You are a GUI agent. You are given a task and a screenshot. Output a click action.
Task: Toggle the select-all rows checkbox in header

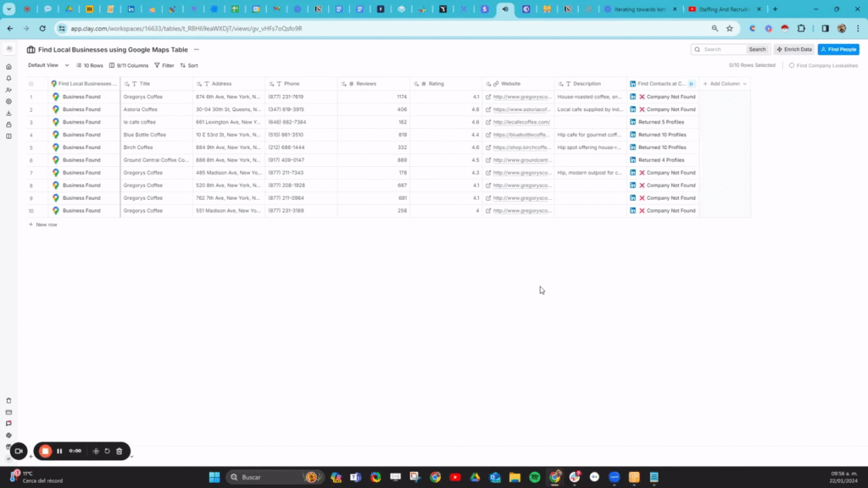[x=31, y=84]
